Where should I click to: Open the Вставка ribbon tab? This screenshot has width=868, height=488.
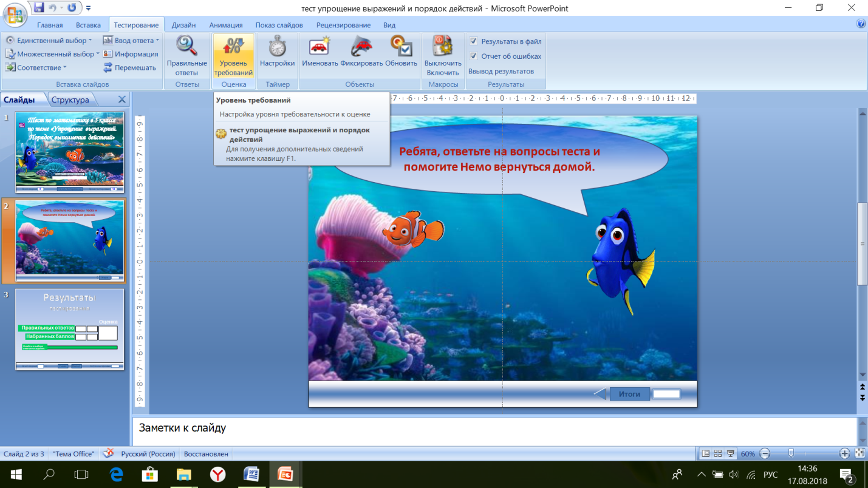89,25
